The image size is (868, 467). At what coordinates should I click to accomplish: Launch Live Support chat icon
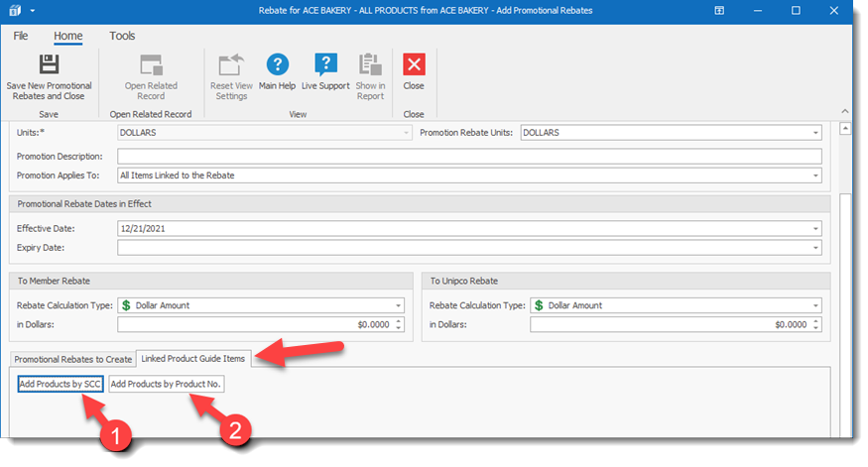(325, 65)
